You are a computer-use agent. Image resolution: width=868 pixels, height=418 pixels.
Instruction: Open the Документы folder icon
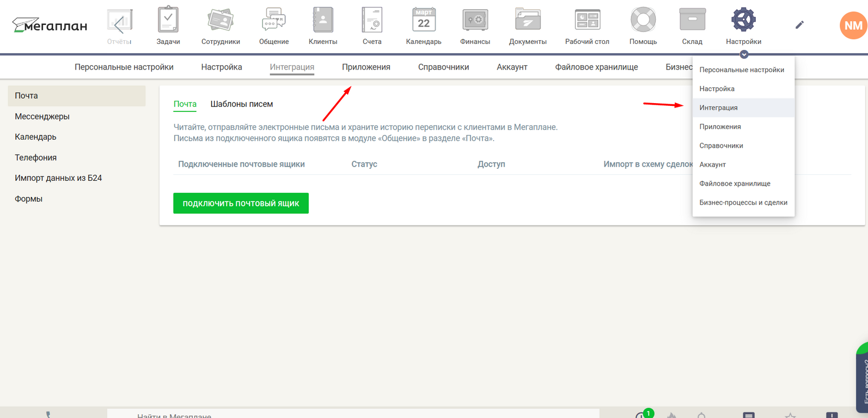click(x=527, y=21)
